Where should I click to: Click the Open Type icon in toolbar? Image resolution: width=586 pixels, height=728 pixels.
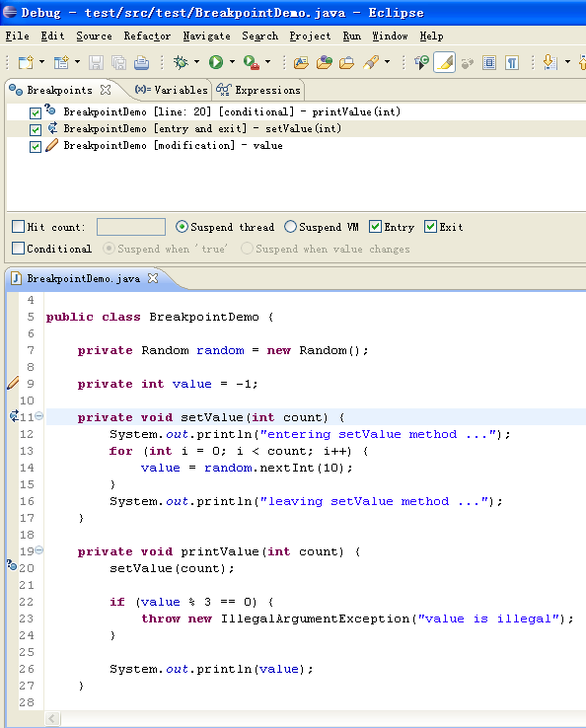324,63
